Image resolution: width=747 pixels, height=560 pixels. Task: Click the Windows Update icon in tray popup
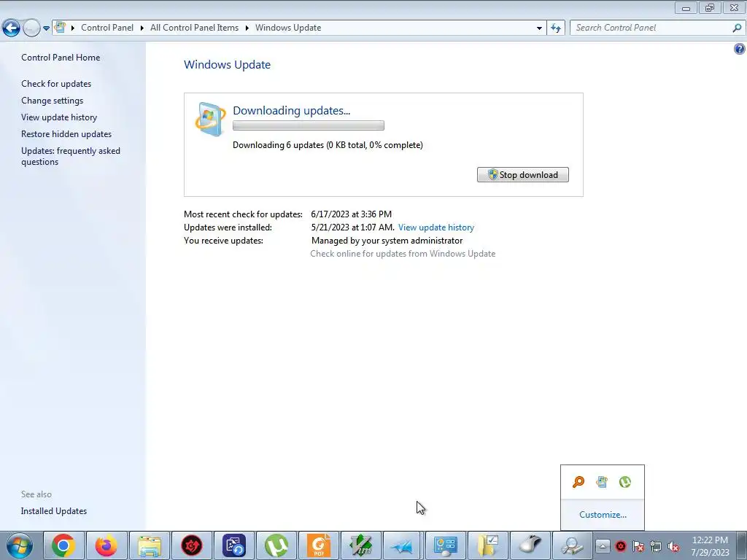point(602,482)
